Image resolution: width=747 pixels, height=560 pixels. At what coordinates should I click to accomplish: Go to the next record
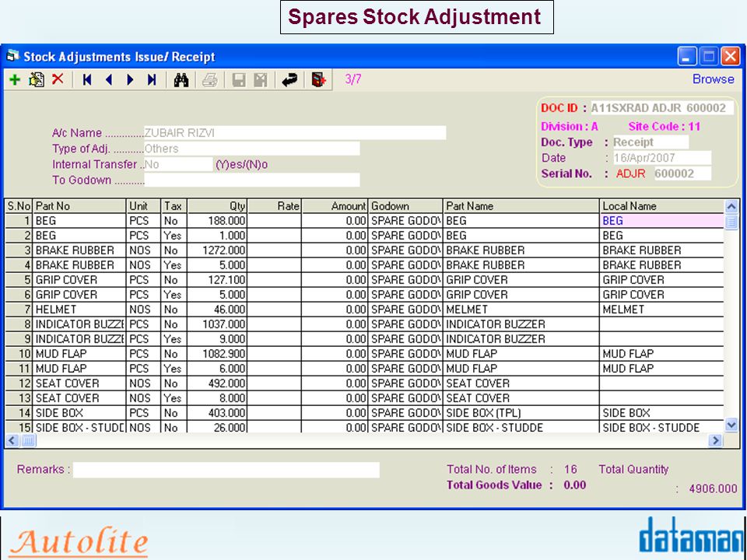pyautogui.click(x=130, y=79)
